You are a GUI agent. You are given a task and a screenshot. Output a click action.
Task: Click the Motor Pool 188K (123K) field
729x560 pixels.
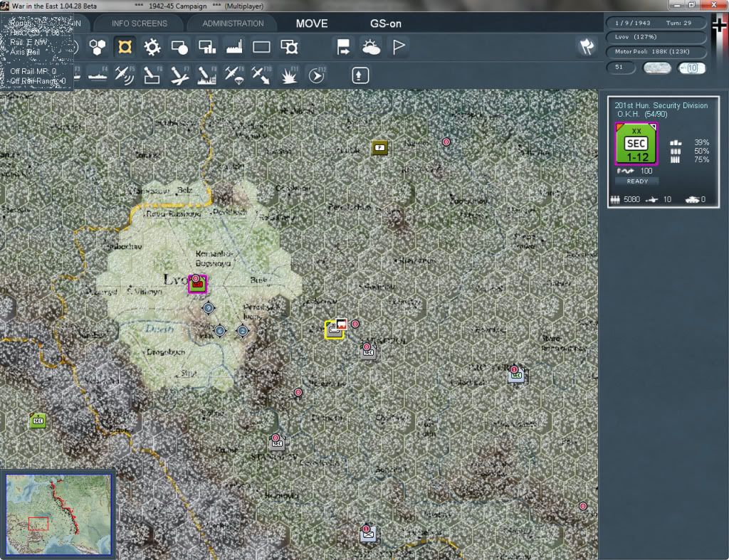tap(656, 51)
